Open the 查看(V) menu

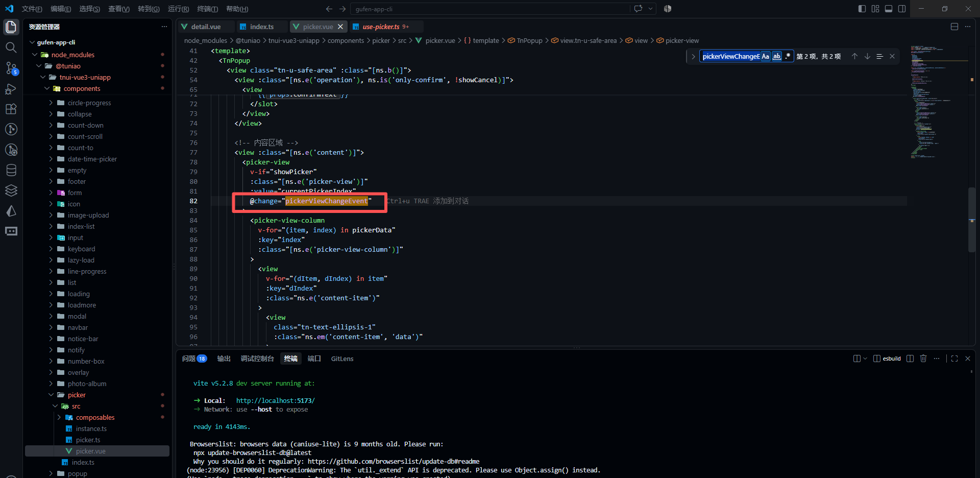pyautogui.click(x=118, y=9)
